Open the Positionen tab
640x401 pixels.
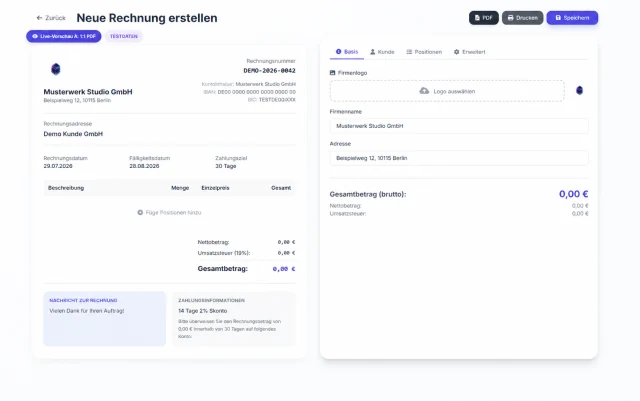tap(424, 52)
